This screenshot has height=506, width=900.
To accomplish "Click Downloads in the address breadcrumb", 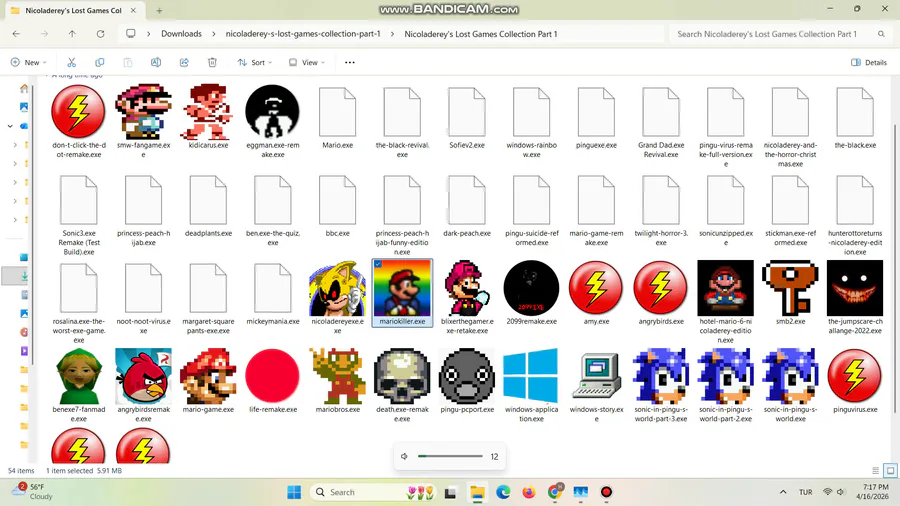I will (181, 34).
